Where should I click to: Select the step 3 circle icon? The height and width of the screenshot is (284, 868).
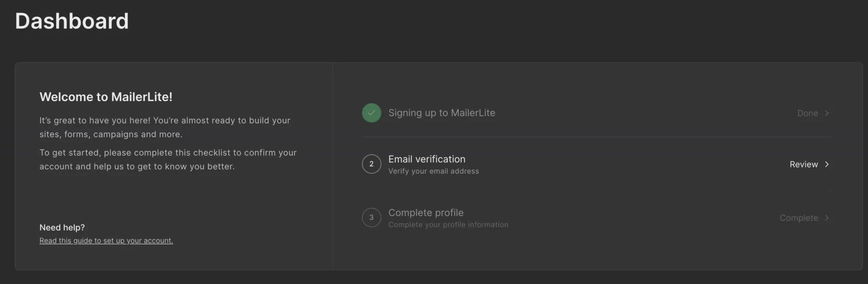(371, 218)
